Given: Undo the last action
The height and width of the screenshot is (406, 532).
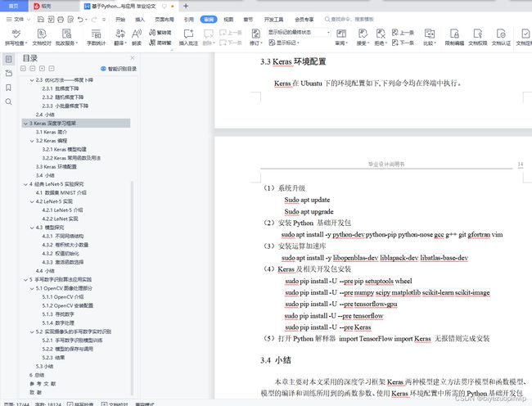Looking at the screenshot, I should pos(80,20).
